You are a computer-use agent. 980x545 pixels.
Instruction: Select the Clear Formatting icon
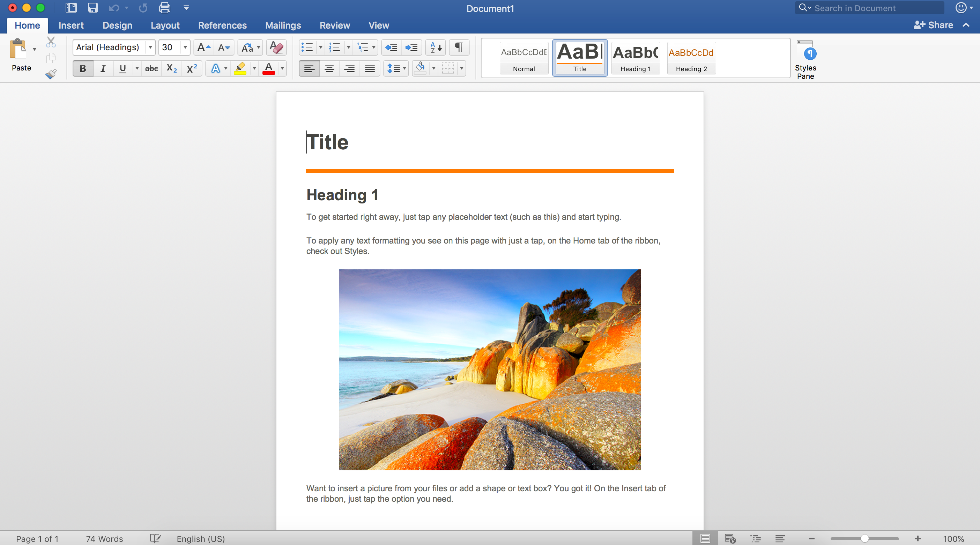coord(276,47)
